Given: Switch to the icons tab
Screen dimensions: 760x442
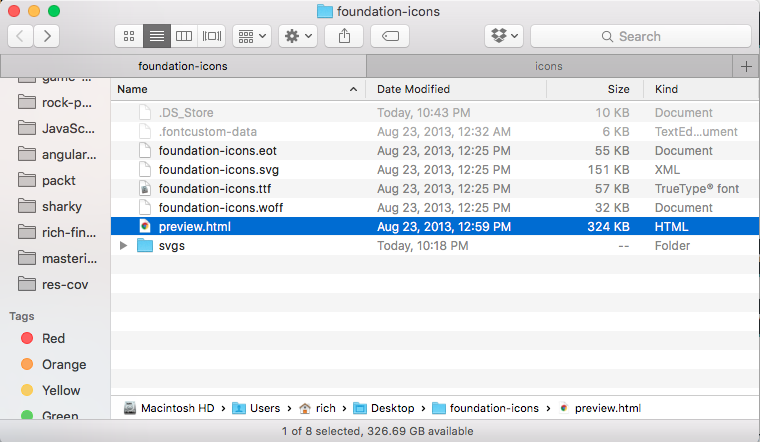Looking at the screenshot, I should pyautogui.click(x=548, y=66).
